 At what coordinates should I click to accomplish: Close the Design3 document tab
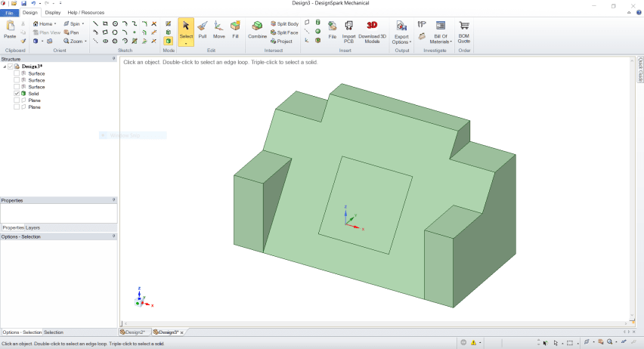click(x=181, y=332)
